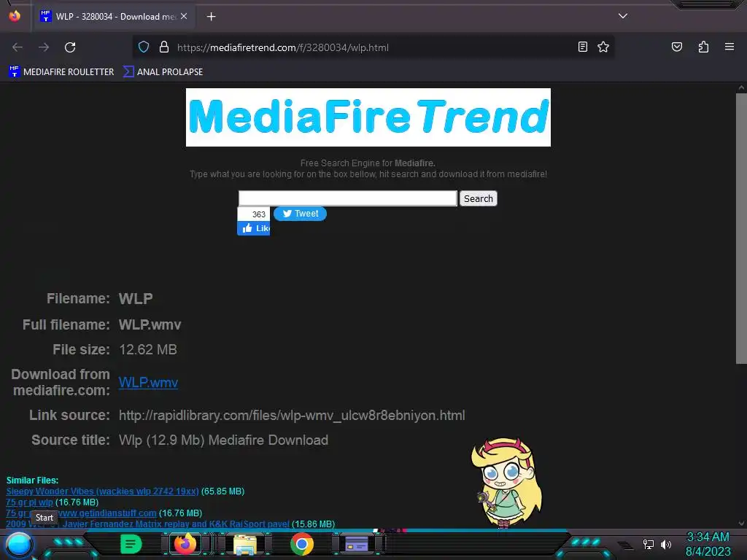Expand the list all tabs chevron
The width and height of the screenshot is (747, 560).
click(x=623, y=16)
